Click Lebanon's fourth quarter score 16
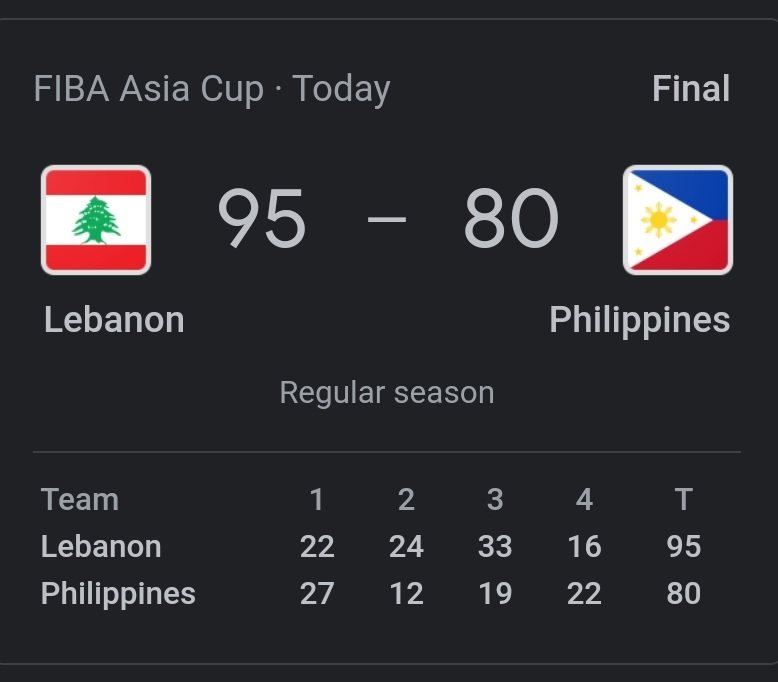Viewport: 778px width, 682px height. pos(584,546)
